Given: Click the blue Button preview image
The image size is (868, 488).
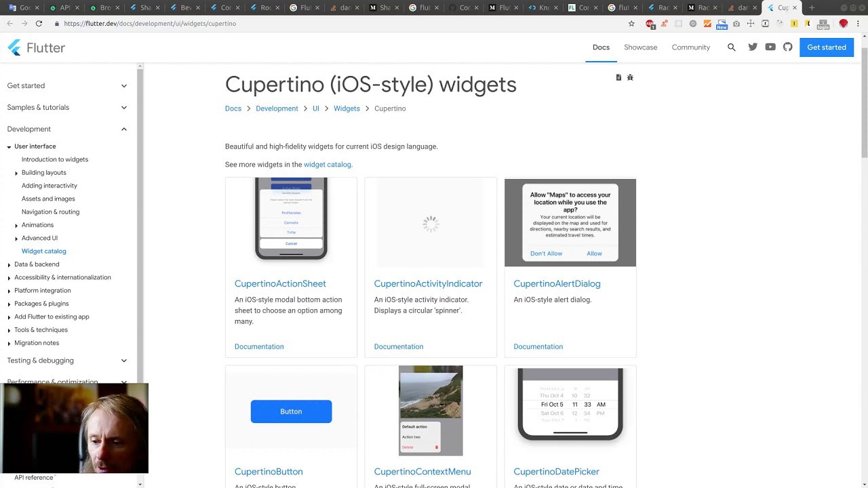Looking at the screenshot, I should (291, 411).
